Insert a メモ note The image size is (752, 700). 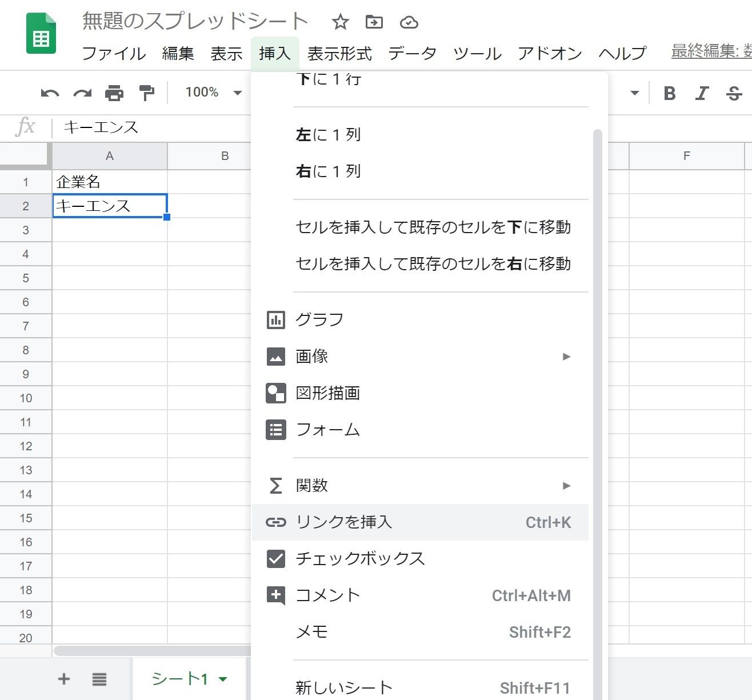(420, 631)
